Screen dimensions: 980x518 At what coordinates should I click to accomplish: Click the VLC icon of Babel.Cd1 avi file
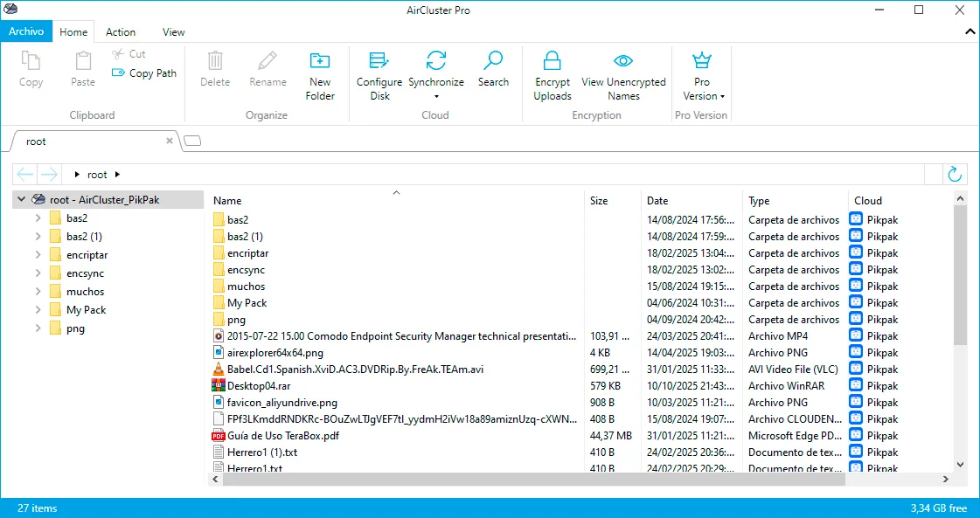coord(219,370)
